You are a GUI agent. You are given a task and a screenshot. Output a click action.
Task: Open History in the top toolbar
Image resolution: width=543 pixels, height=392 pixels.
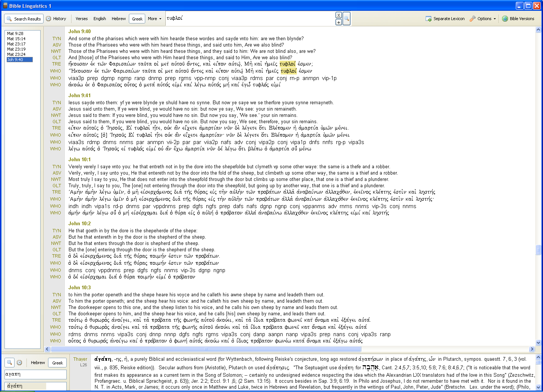tap(56, 19)
